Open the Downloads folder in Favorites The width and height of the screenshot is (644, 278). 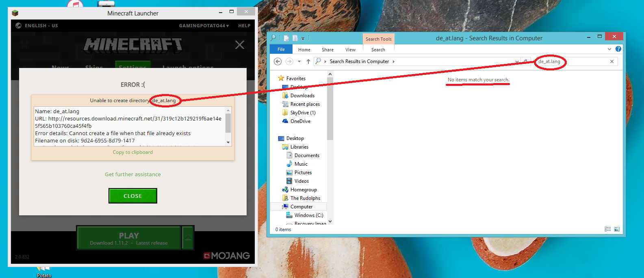(302, 96)
